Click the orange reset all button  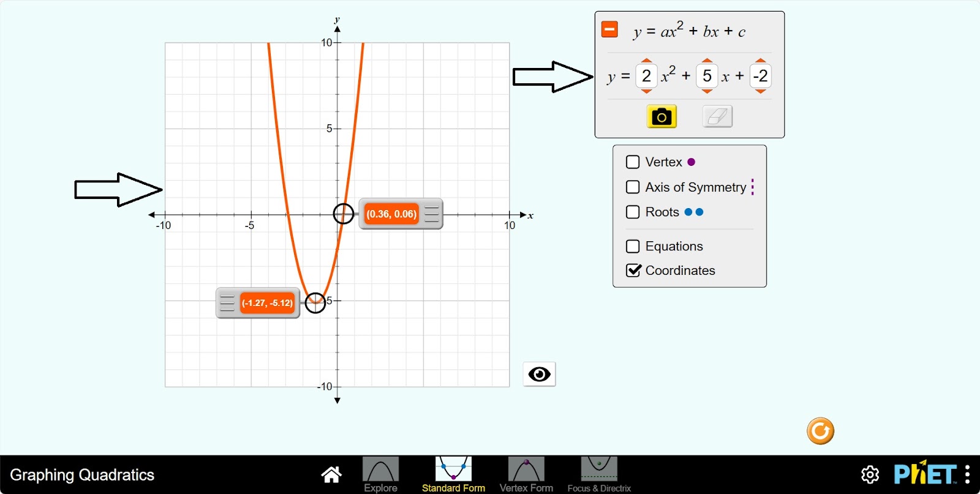[x=820, y=431]
